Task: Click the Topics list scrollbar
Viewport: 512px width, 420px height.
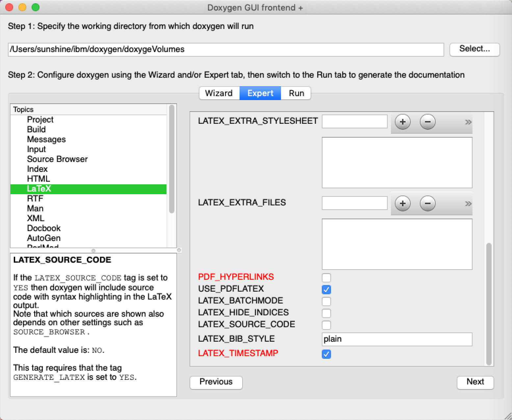Action: 171,159
